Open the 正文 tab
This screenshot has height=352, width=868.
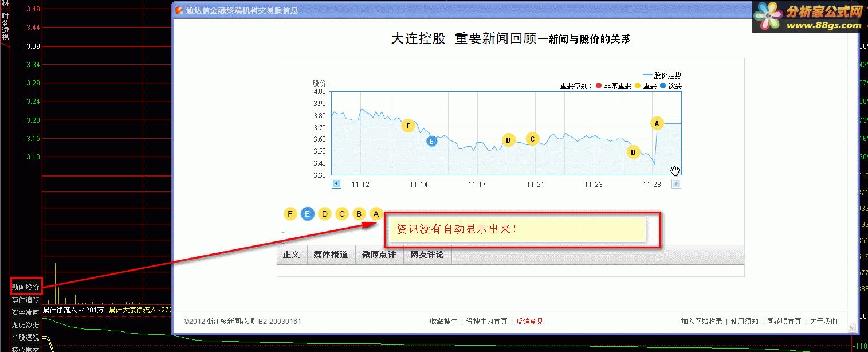[292, 255]
